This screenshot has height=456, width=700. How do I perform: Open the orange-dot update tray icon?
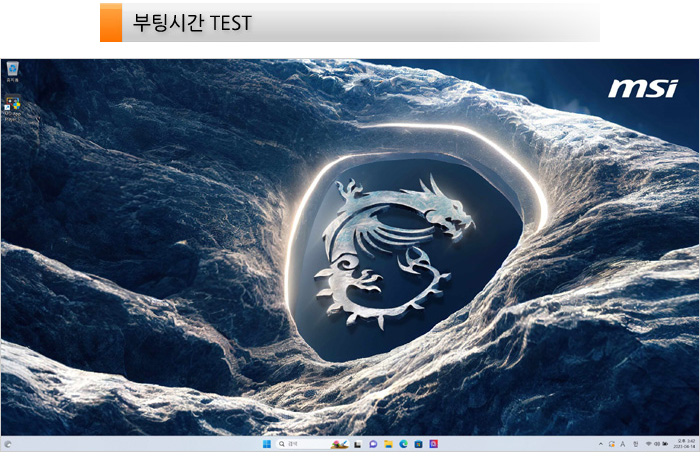pyautogui.click(x=612, y=444)
